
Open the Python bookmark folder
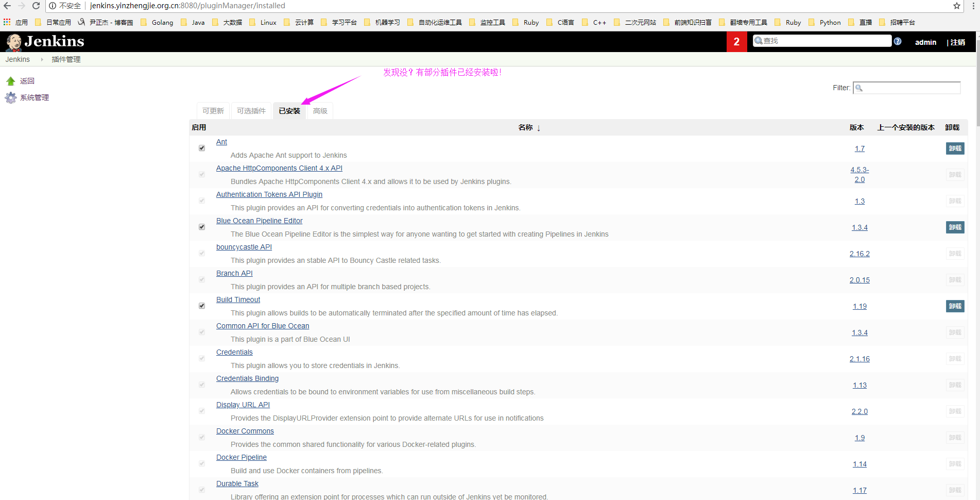(x=824, y=22)
